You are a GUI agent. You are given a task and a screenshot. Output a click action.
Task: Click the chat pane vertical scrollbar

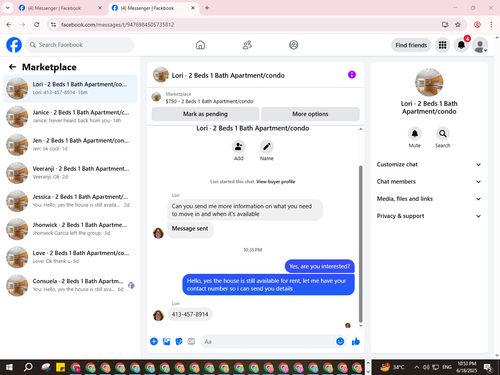(360, 244)
